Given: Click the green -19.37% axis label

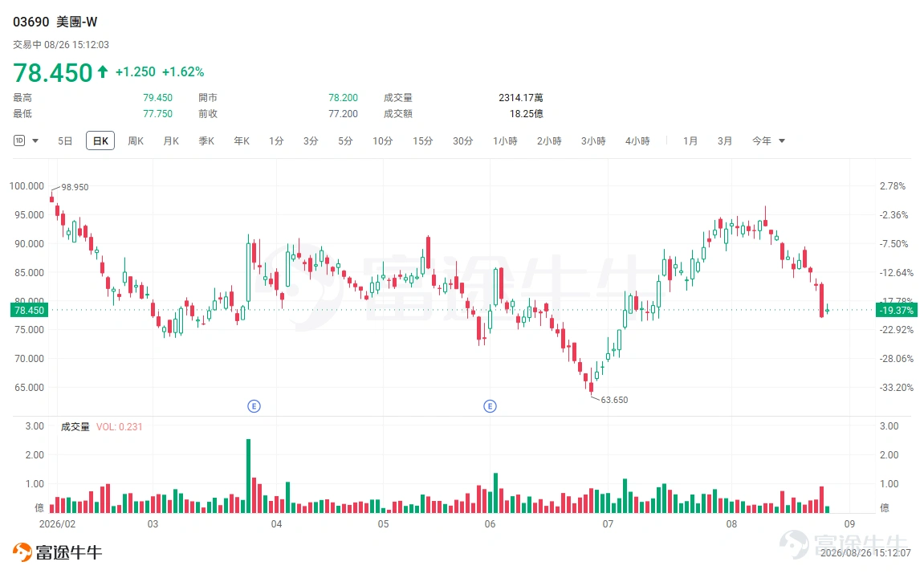Looking at the screenshot, I should click(896, 310).
